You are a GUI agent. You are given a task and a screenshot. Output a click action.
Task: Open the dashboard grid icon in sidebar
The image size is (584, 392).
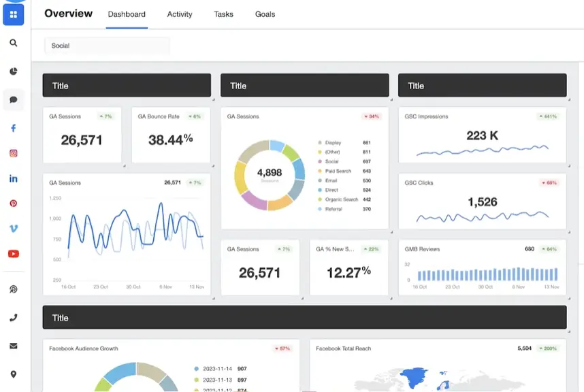pyautogui.click(x=14, y=14)
